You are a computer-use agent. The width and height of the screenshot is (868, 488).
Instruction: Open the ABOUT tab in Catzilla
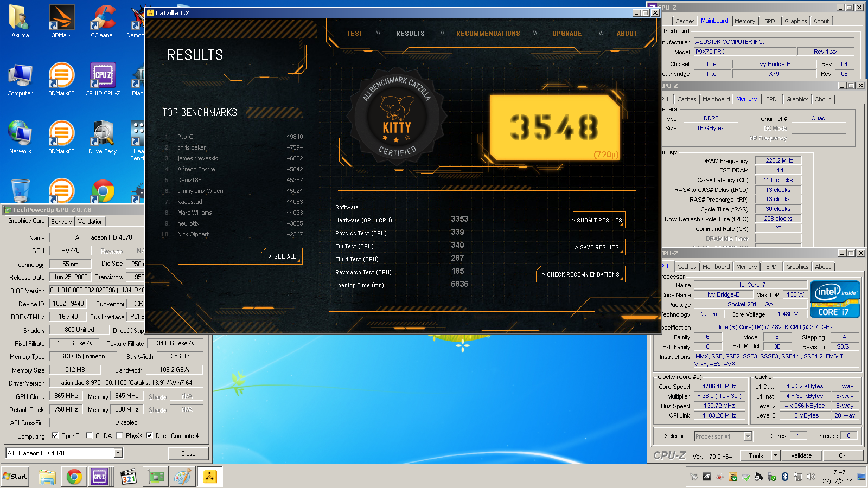627,34
